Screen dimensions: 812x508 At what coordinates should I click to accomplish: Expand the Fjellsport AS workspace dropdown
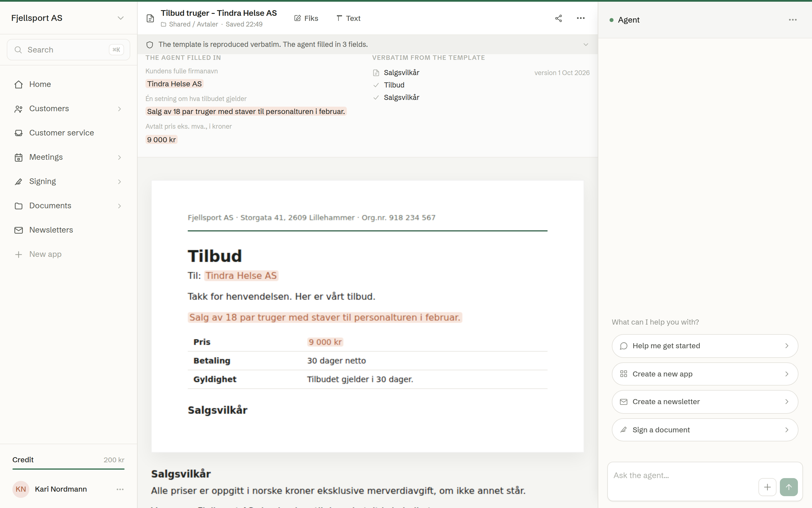pyautogui.click(x=120, y=18)
